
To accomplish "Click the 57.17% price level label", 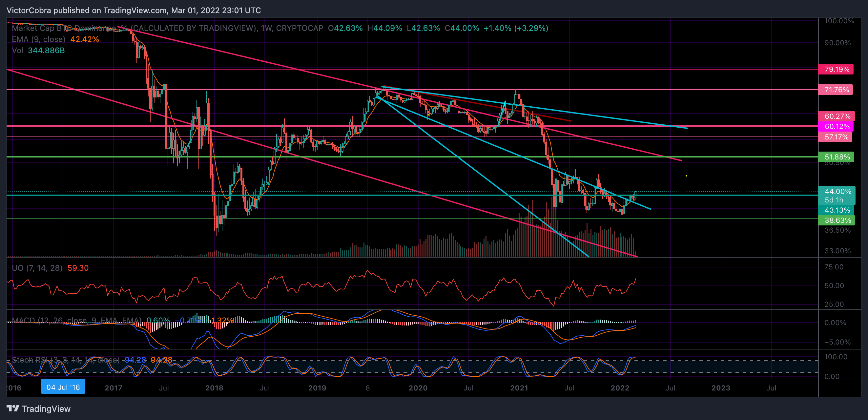I will point(835,137).
